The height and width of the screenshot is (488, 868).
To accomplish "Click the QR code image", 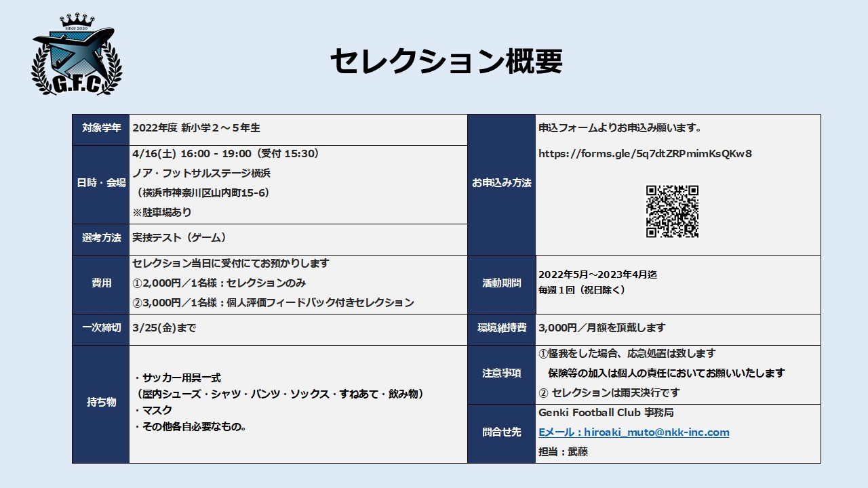I will click(x=671, y=211).
